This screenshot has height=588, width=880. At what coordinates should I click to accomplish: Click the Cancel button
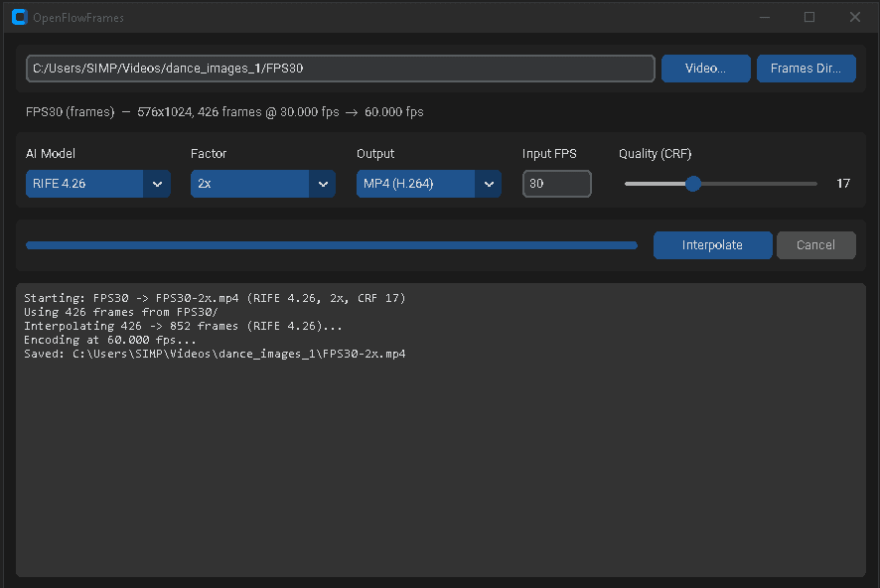click(x=816, y=245)
